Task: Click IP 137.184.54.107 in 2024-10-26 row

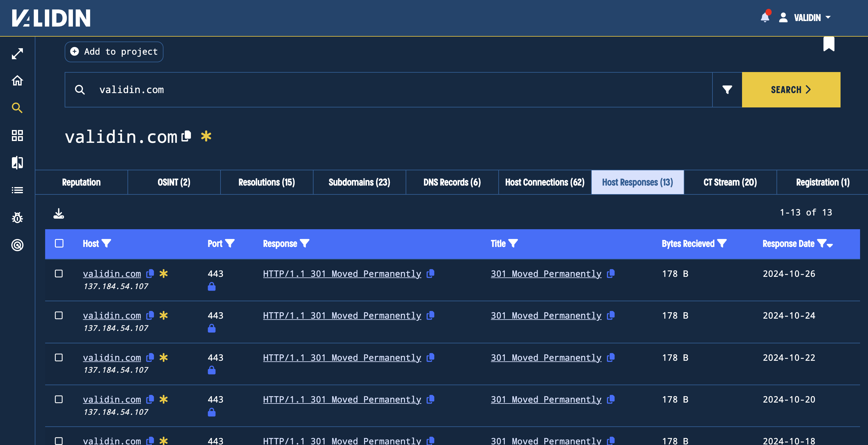Action: (116, 287)
